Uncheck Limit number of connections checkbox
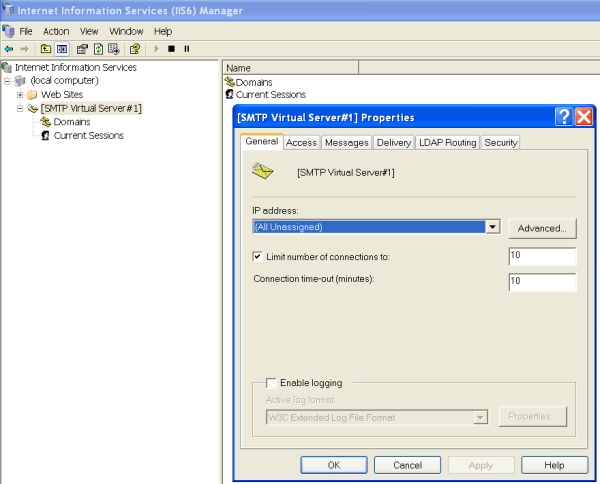This screenshot has height=484, width=600. click(258, 257)
